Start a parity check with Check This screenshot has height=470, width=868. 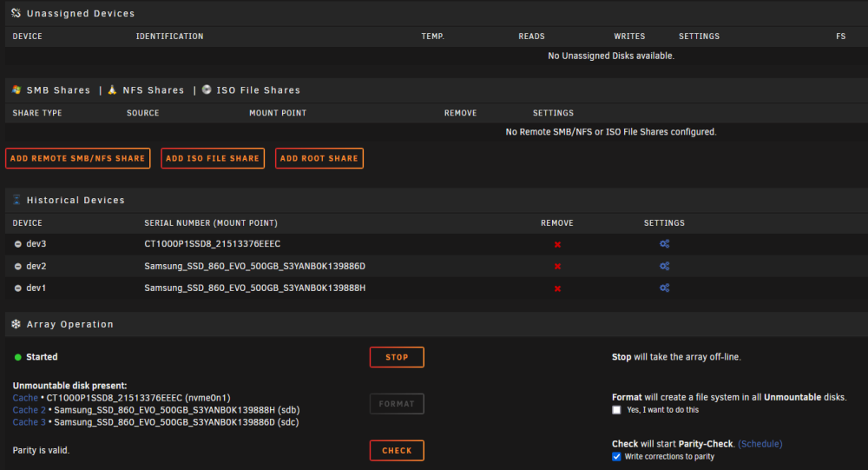click(x=397, y=450)
